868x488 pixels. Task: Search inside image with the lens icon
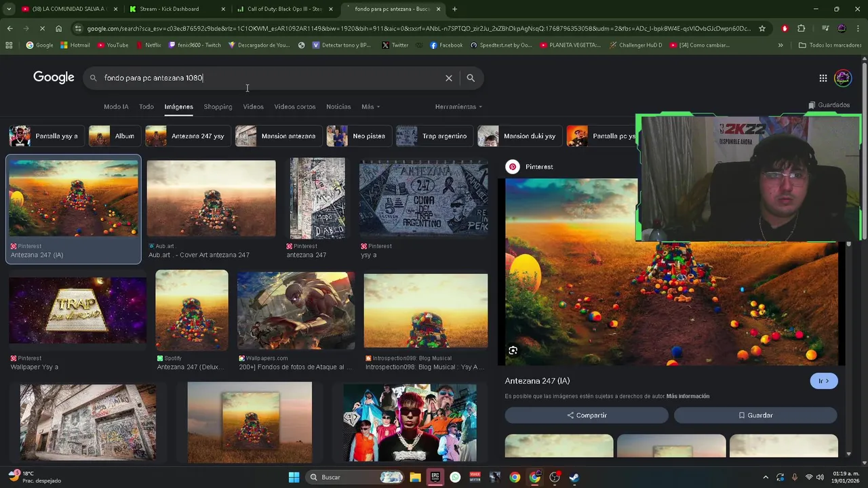click(513, 350)
